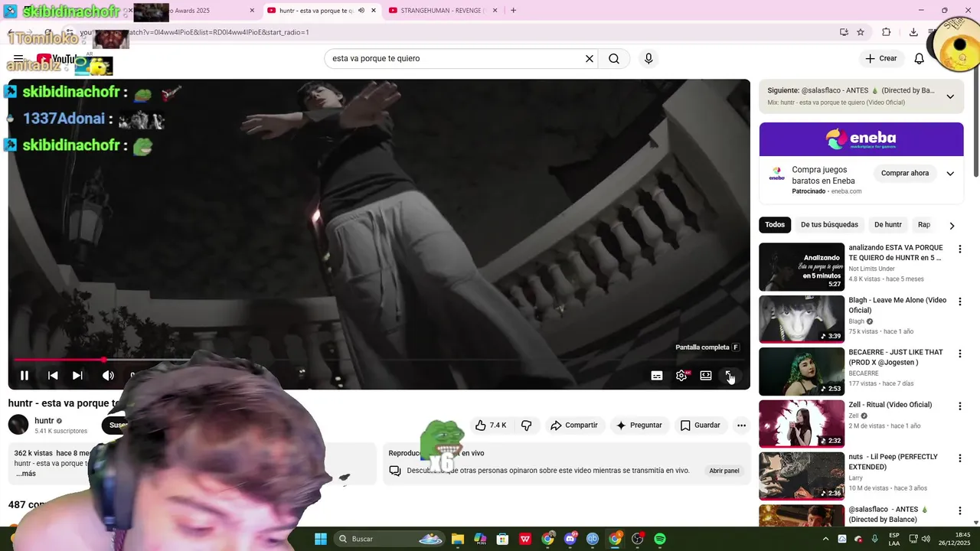Screen dimensions: 980x551
Task: Open 'nuts - Lil Peep' video title
Action: pyautogui.click(x=893, y=461)
